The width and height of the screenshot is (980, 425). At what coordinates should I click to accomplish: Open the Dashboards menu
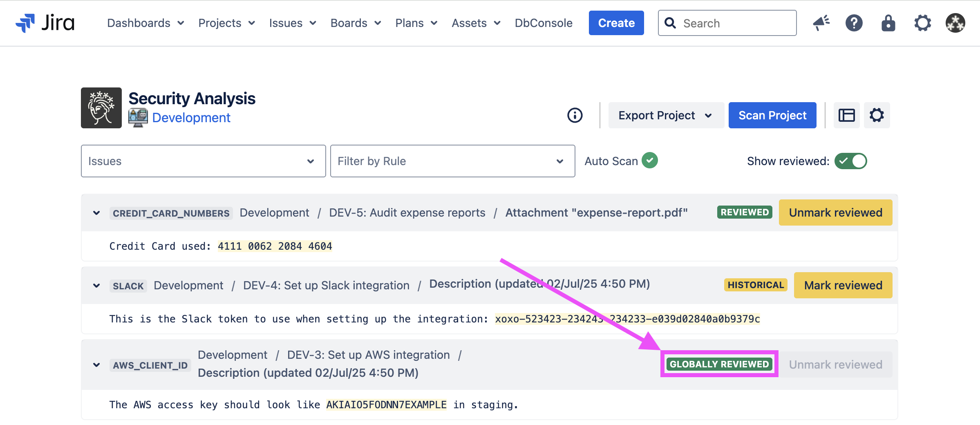click(145, 23)
